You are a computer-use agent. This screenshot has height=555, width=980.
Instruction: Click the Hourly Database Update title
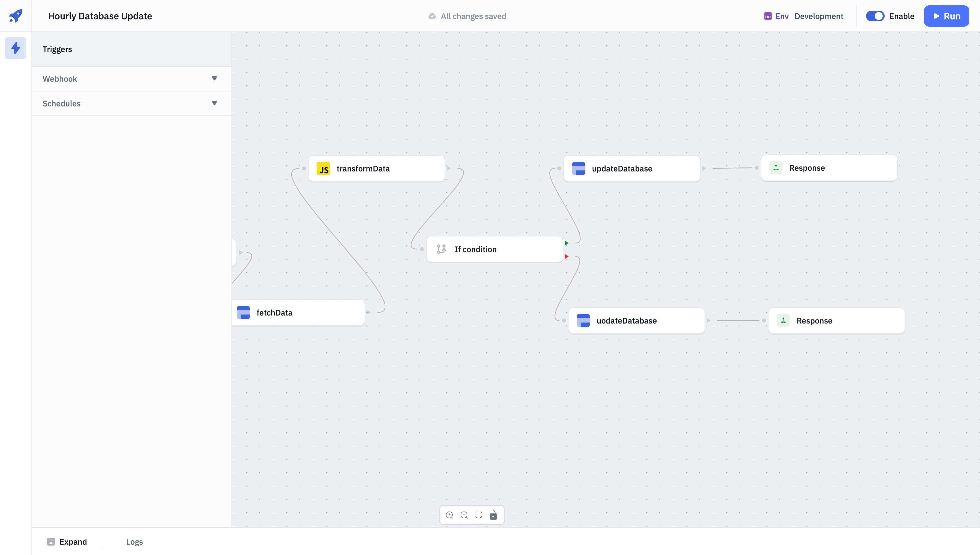[100, 16]
